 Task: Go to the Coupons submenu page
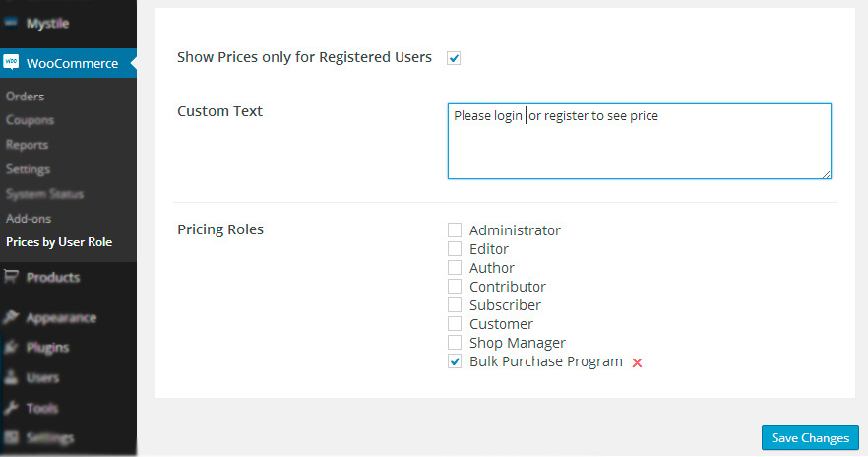point(30,120)
